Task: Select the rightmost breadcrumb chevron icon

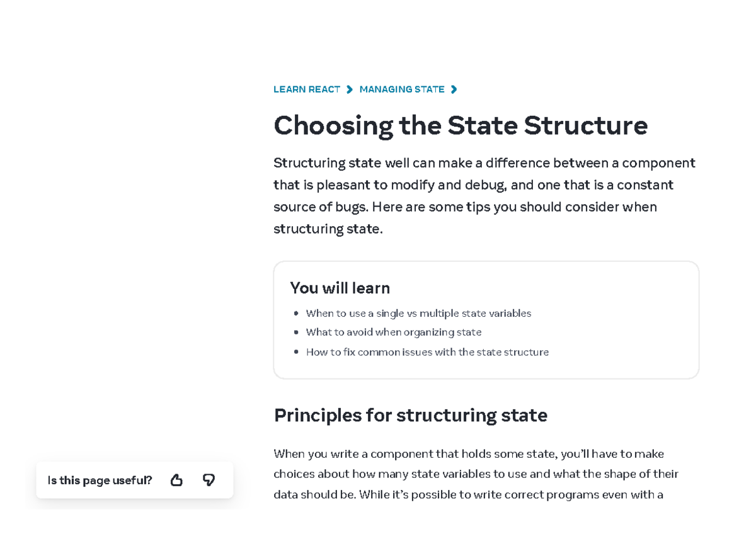Action: point(454,89)
